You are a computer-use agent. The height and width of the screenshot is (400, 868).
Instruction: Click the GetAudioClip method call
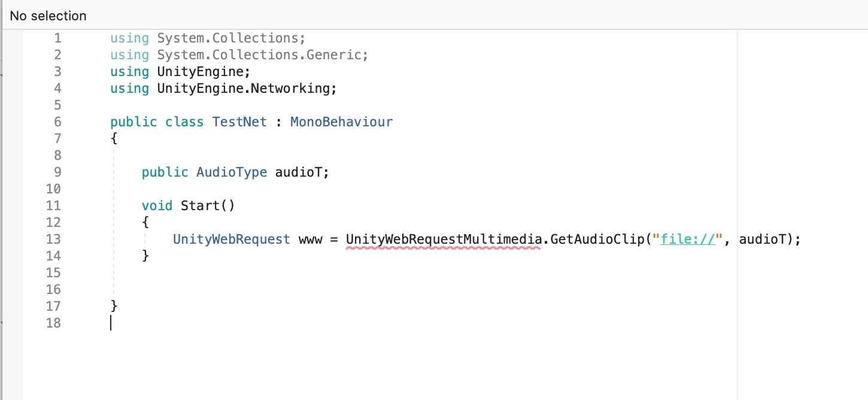(x=597, y=240)
